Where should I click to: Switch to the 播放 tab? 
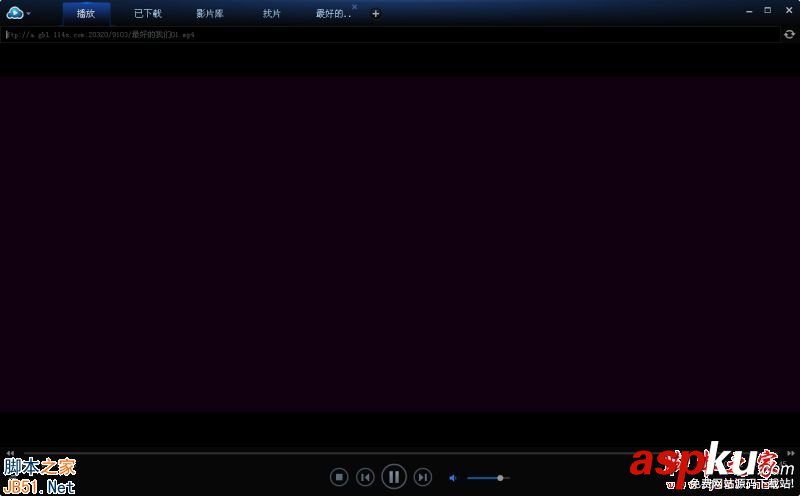(x=86, y=14)
